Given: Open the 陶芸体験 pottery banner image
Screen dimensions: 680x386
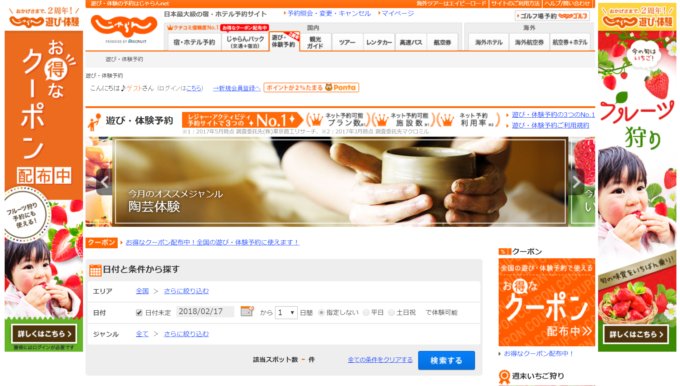Looking at the screenshot, I should pyautogui.click(x=340, y=181).
